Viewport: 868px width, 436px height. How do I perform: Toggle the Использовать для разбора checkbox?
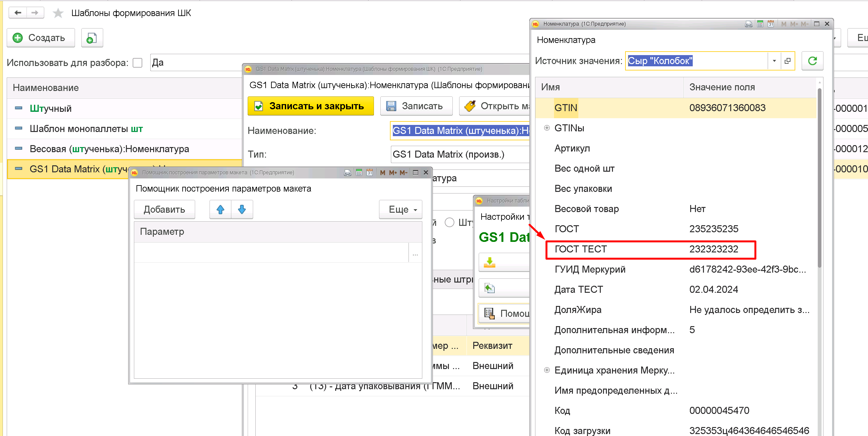pyautogui.click(x=137, y=63)
